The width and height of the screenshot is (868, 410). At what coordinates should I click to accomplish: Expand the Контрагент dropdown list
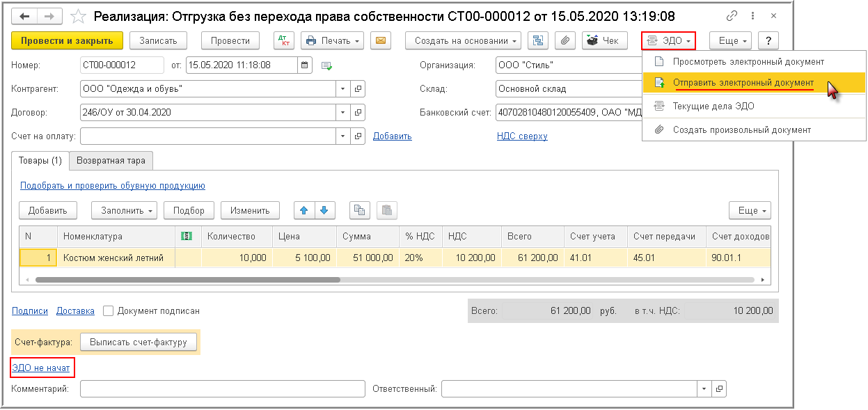(x=342, y=89)
